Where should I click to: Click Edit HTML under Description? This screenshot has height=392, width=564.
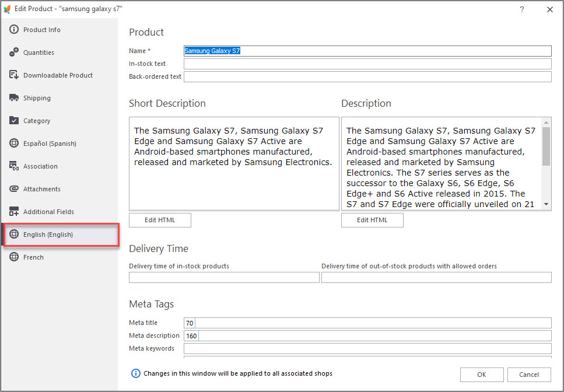pyautogui.click(x=372, y=220)
